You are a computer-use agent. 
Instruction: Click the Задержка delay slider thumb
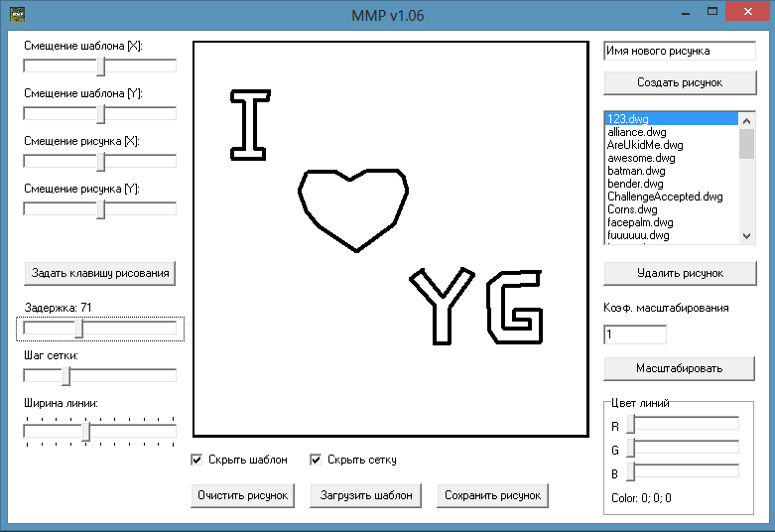point(79,329)
